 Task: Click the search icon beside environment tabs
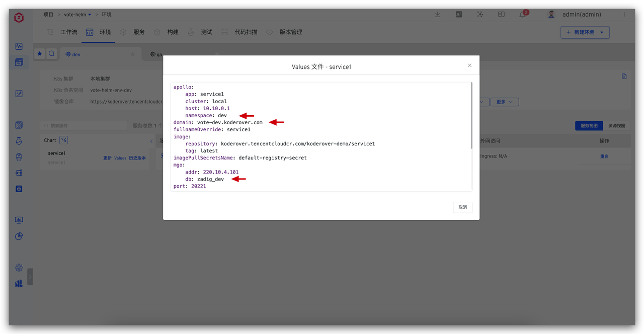[x=52, y=54]
